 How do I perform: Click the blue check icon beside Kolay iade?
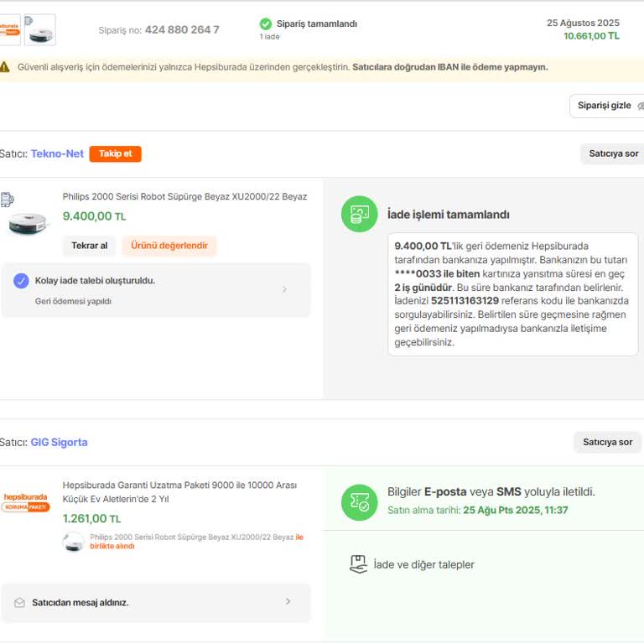coord(21,281)
